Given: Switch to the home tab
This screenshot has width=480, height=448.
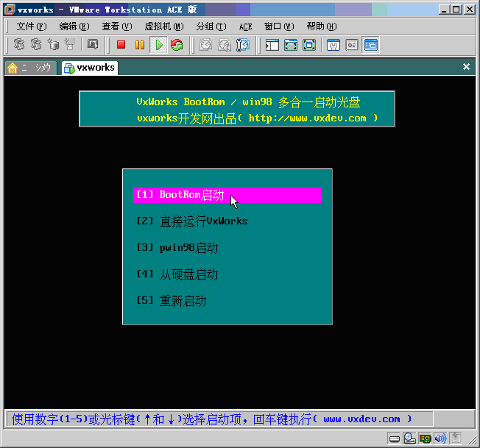Looking at the screenshot, I should point(29,68).
